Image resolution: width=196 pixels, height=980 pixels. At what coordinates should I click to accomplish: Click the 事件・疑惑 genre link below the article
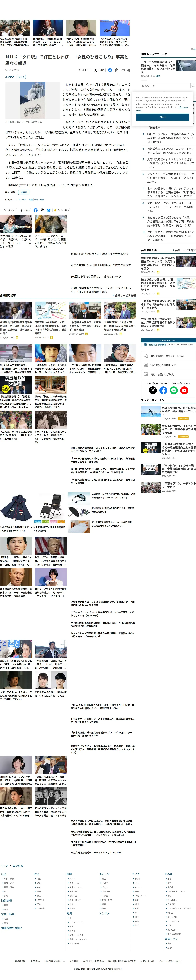click(x=39, y=199)
